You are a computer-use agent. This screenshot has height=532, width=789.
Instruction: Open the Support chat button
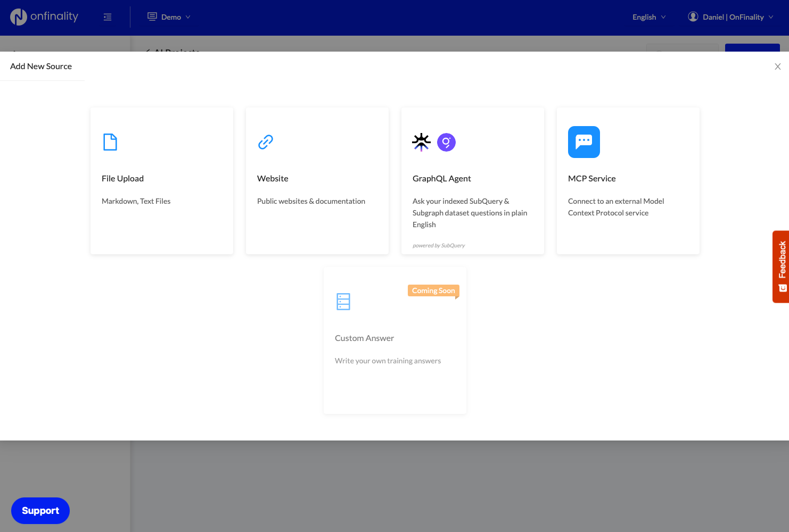(40, 511)
